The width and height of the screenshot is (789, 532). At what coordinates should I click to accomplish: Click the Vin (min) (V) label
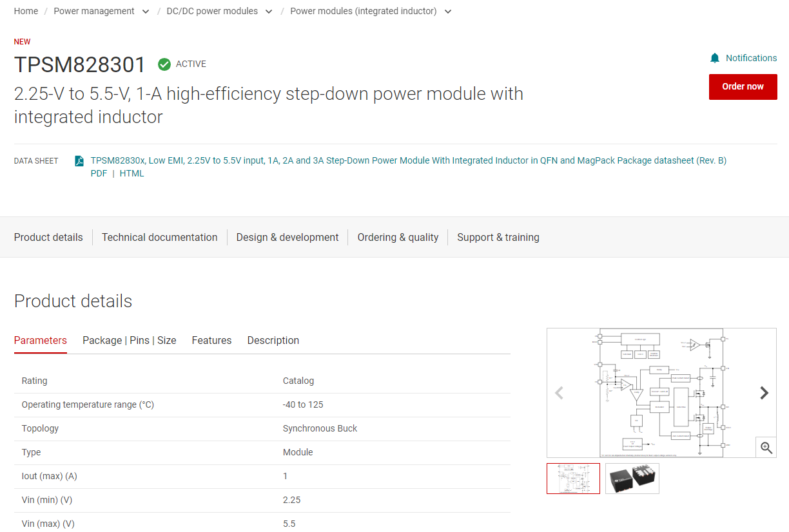click(x=47, y=500)
